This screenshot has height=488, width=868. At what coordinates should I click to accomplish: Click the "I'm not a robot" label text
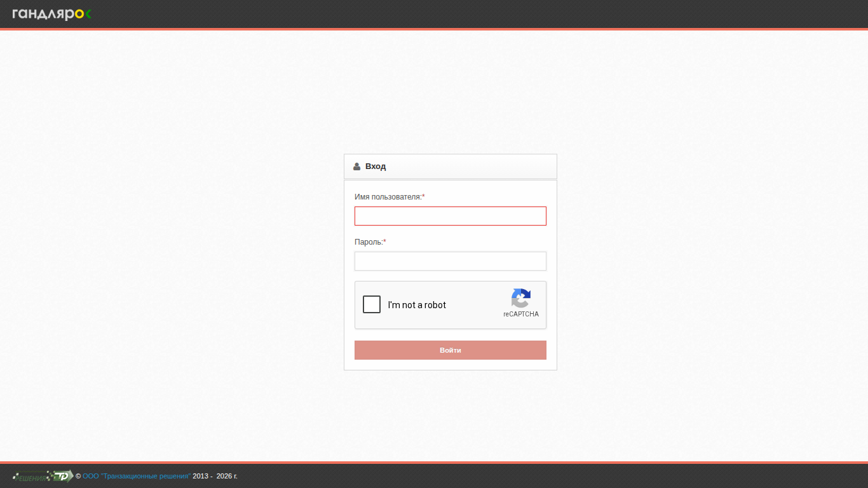pos(417,305)
